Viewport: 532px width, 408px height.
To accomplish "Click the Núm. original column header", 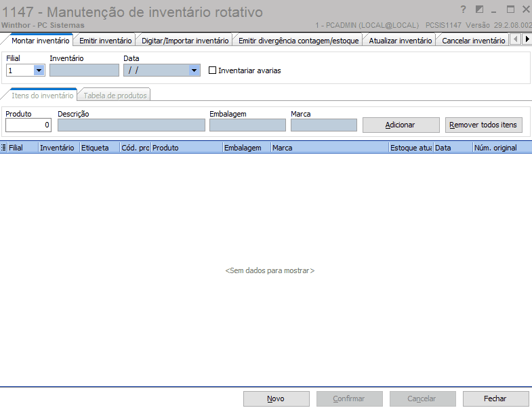I will (502, 148).
